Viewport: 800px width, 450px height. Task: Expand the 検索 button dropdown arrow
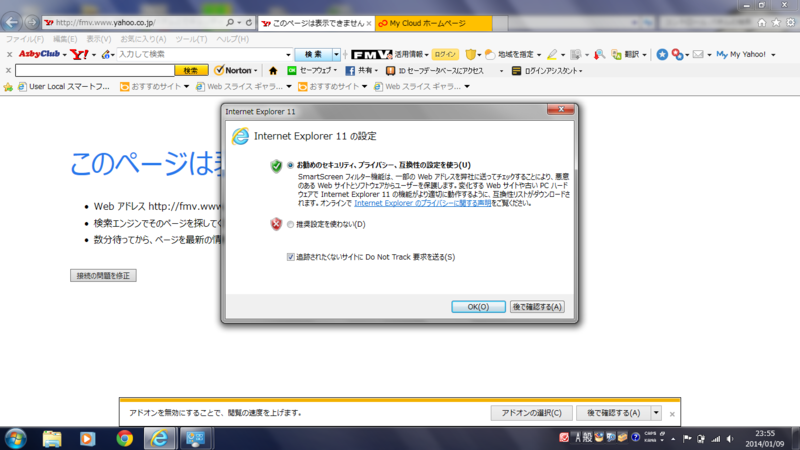(x=336, y=55)
